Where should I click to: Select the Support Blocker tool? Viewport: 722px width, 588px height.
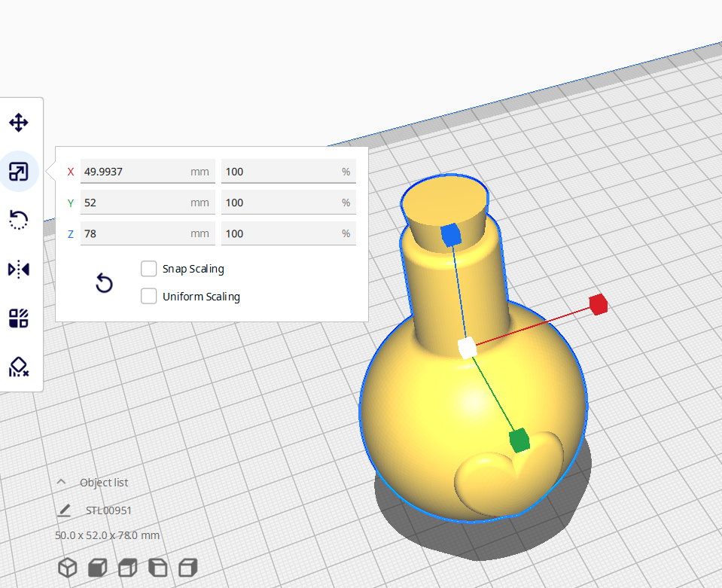[19, 367]
